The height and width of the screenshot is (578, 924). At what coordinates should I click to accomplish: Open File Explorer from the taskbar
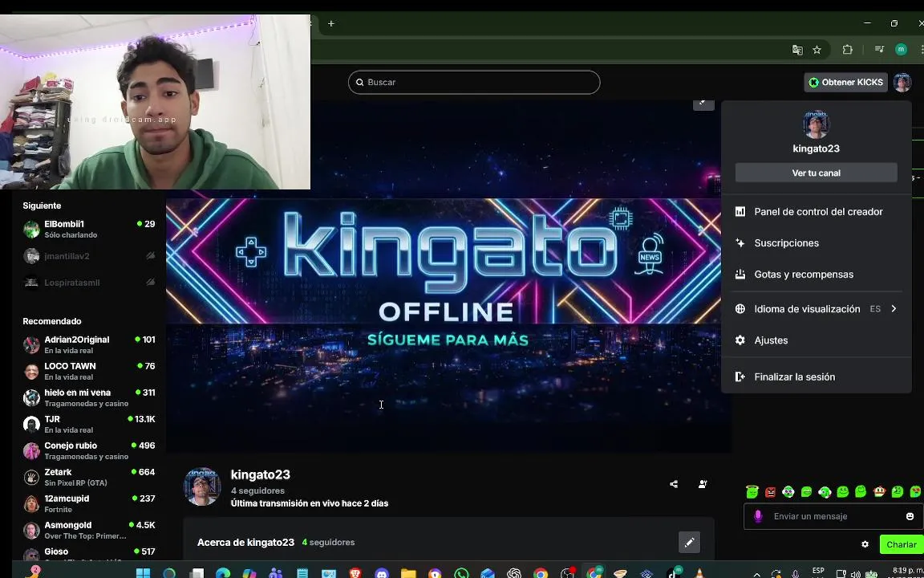pos(408,573)
